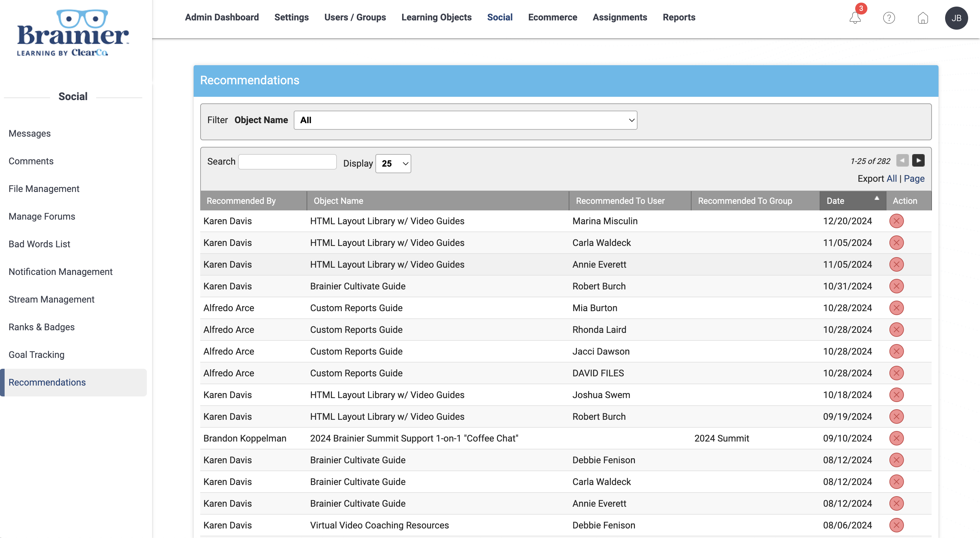Delete recommendation to Joshua Swem
The width and height of the screenshot is (980, 538).
[896, 394]
